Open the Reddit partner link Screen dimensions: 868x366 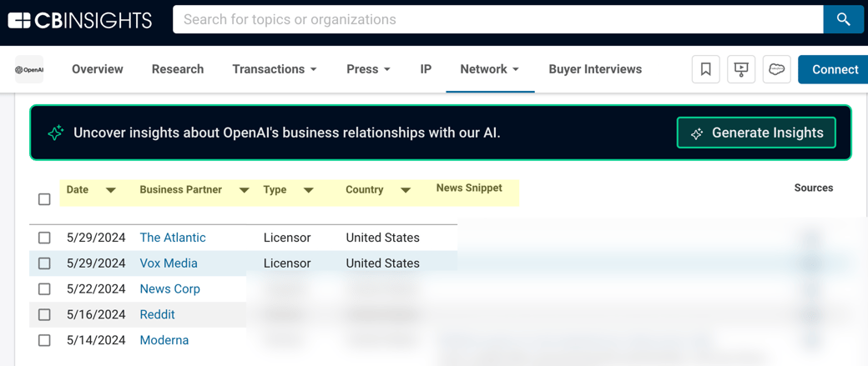pos(157,314)
